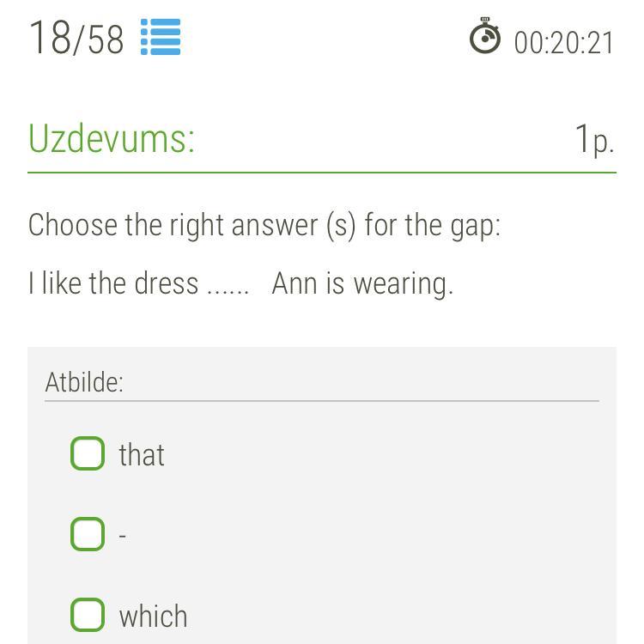Tick the checkbox next to "which"
This screenshot has width=644, height=644.
pyautogui.click(x=88, y=615)
